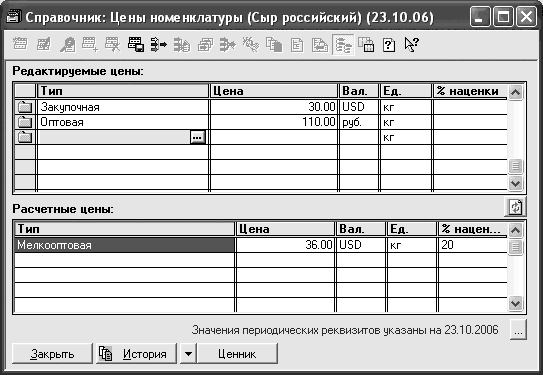Viewport: 543px width, 375px height.
Task: Click the new row toolbar icon
Action: pos(20,45)
